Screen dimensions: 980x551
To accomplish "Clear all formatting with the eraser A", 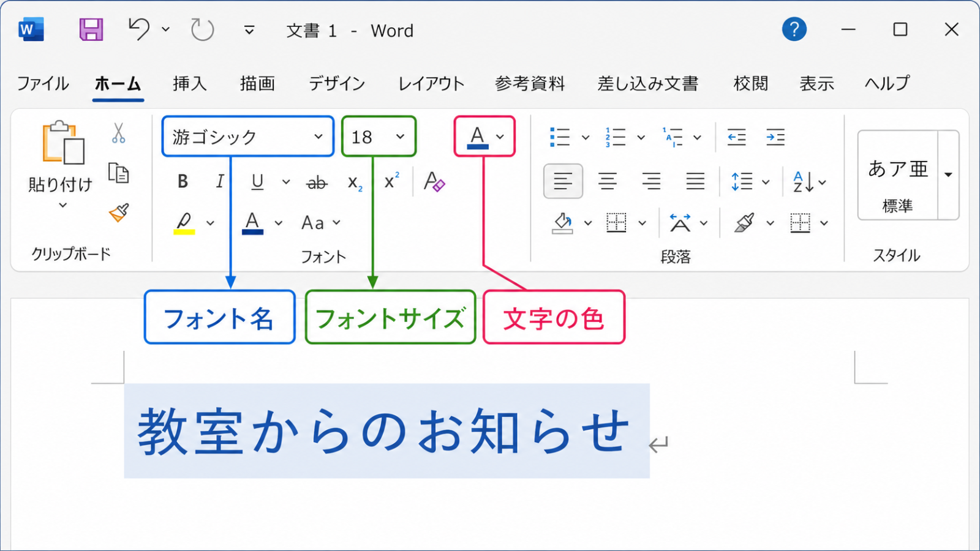I will 434,182.
